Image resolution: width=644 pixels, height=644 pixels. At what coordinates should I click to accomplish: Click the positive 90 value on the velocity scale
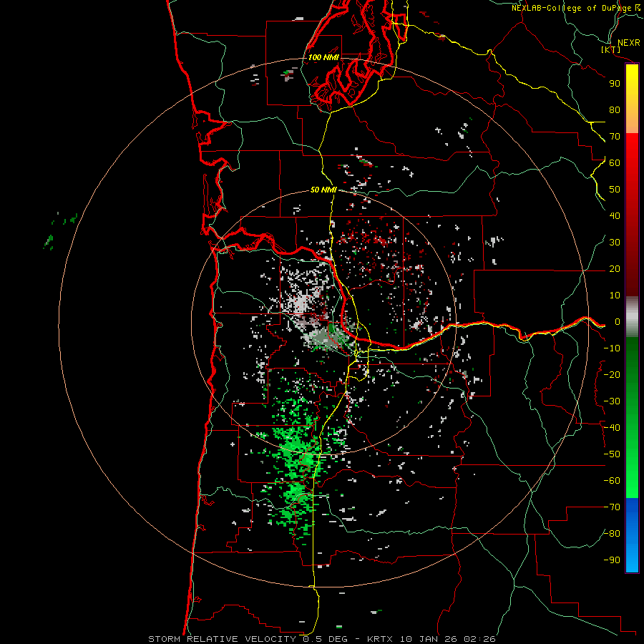(615, 84)
